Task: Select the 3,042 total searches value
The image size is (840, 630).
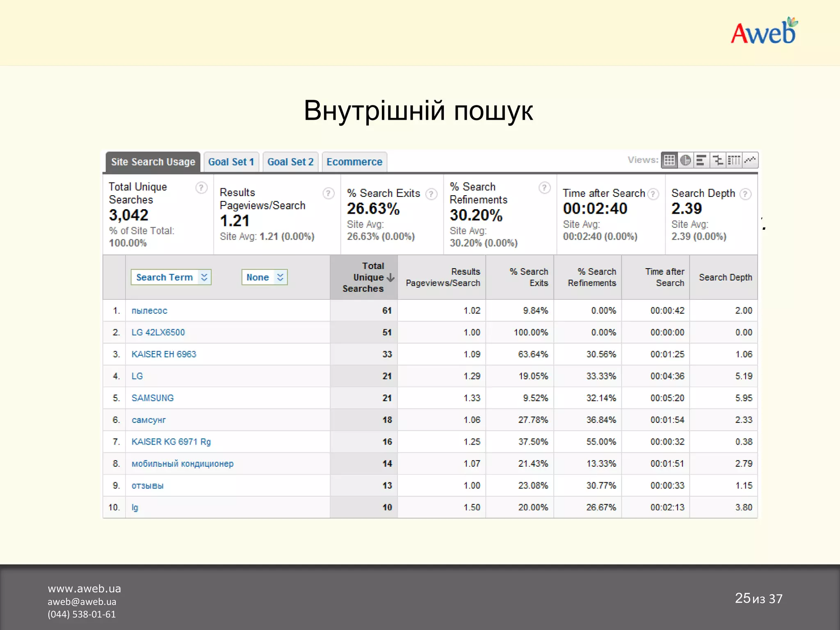Action: 128,215
